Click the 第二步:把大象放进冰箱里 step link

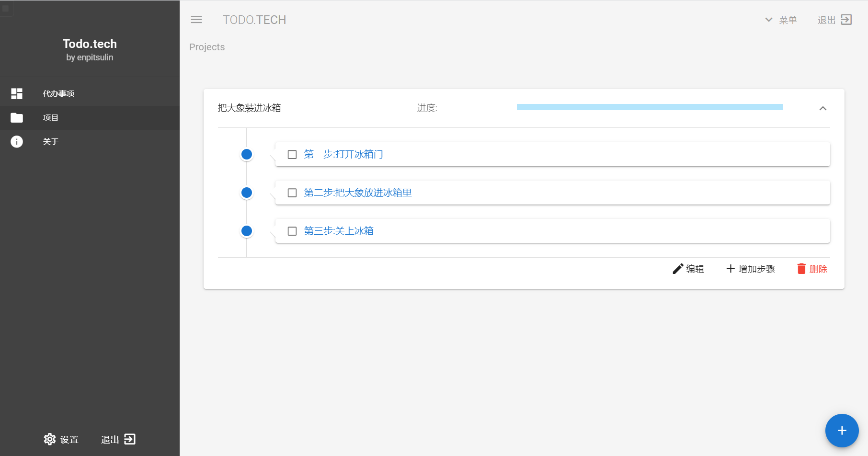pyautogui.click(x=358, y=193)
